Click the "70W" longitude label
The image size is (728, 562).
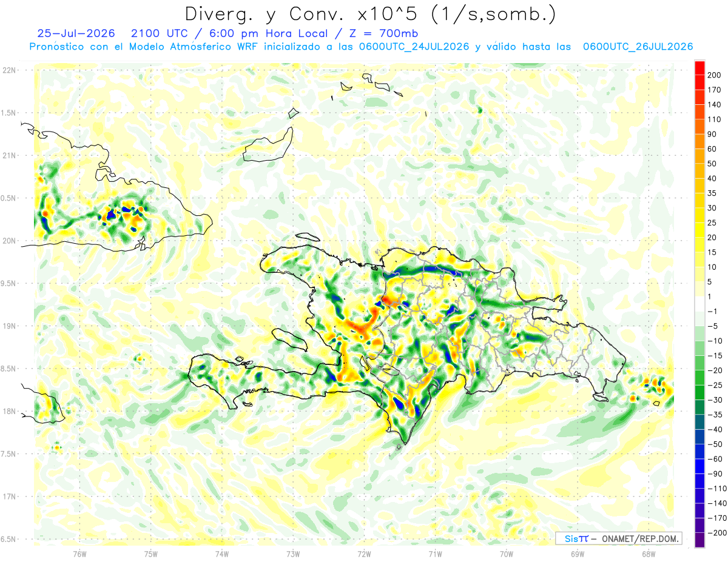(507, 553)
